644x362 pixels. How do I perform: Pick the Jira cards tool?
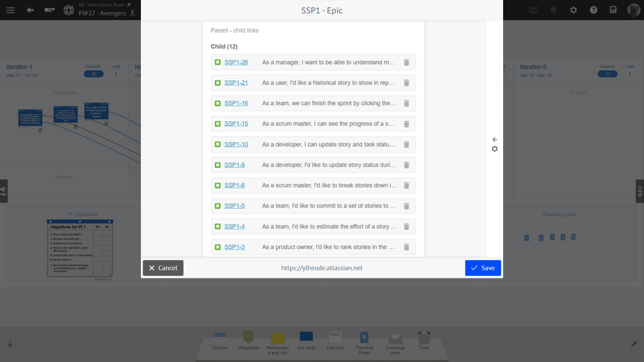(306, 339)
